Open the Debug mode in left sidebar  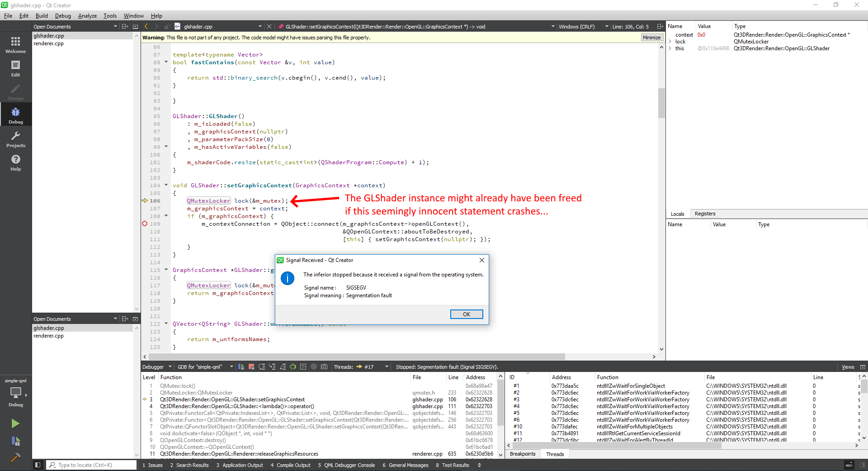pos(16,115)
